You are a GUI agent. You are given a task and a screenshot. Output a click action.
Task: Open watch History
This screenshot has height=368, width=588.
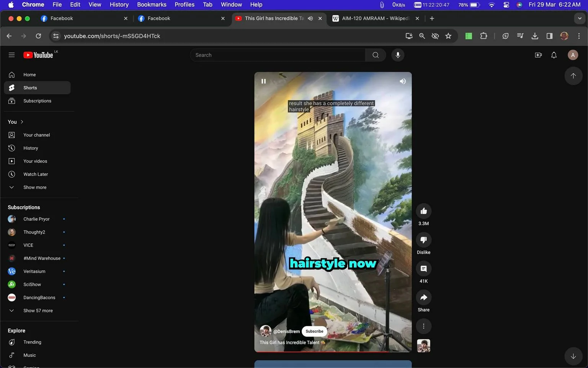[x=37, y=148]
